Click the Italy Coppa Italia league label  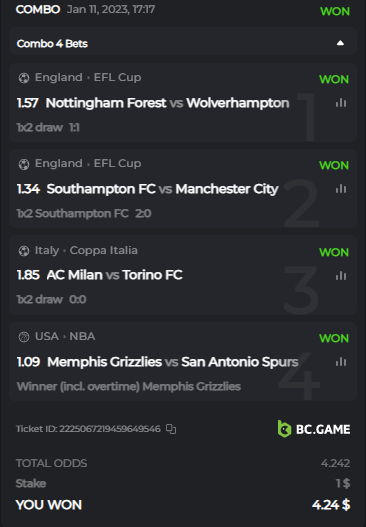coord(86,250)
